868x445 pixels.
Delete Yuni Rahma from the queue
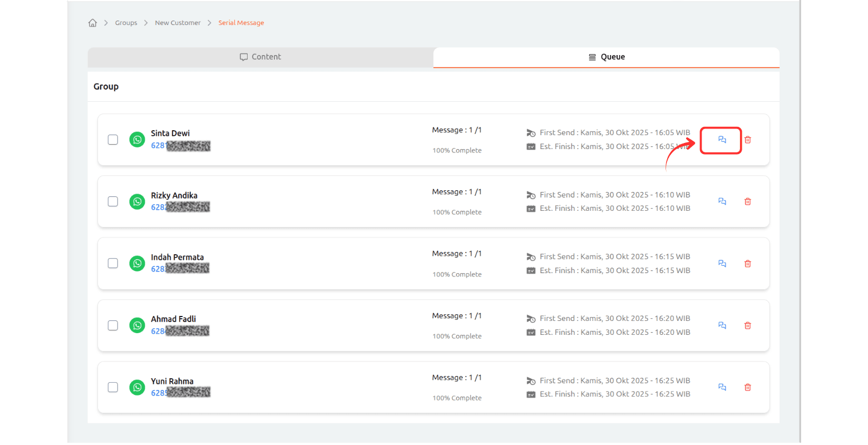[x=747, y=387]
